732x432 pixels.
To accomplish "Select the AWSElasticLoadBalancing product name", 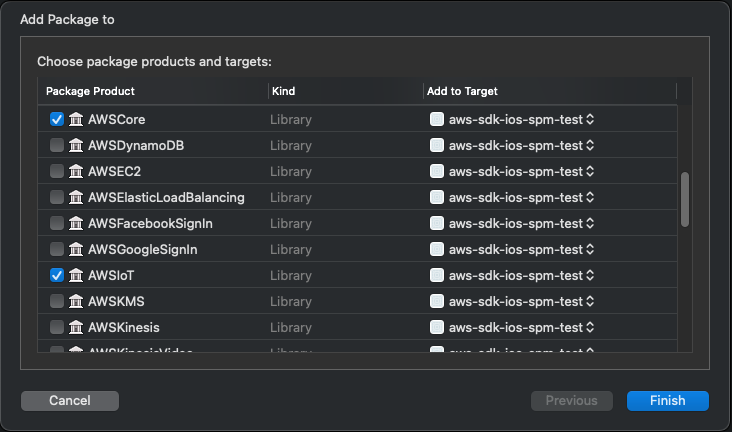I will pyautogui.click(x=166, y=198).
